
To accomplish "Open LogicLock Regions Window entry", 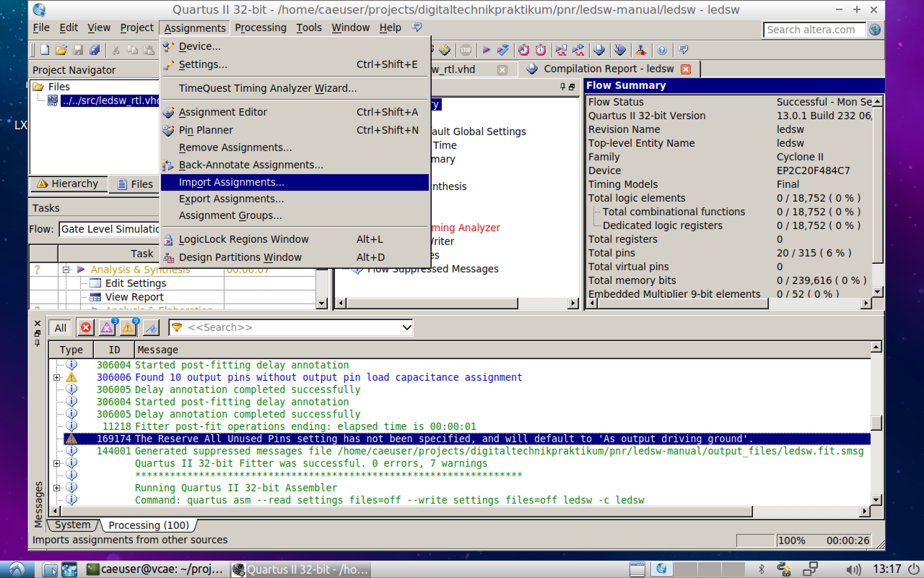I will 295,239.
